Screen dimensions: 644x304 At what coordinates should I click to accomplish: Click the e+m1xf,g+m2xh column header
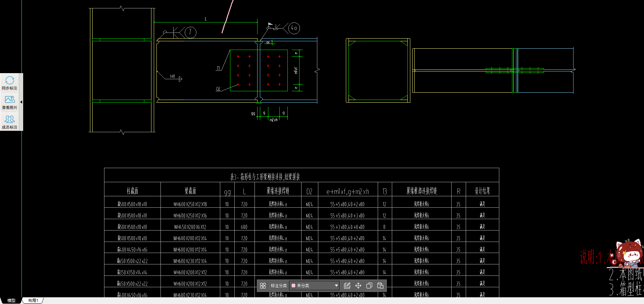click(x=348, y=192)
